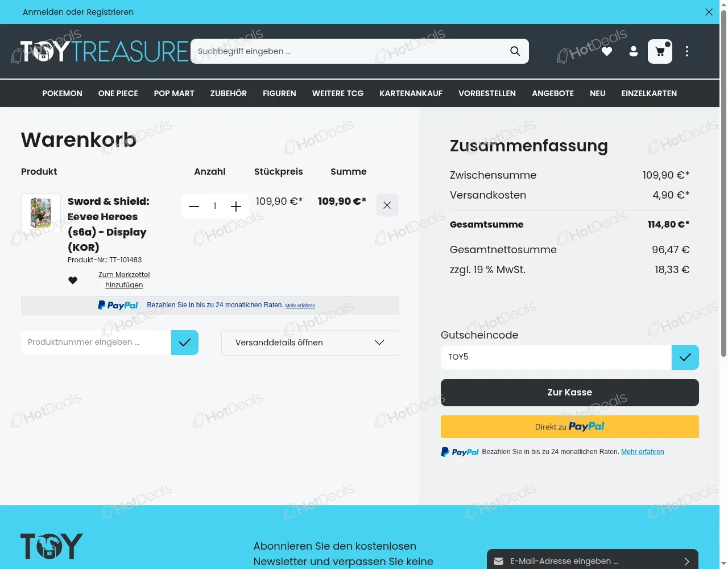Open the WEITERE TCG category
This screenshot has width=728, height=569.
point(338,93)
